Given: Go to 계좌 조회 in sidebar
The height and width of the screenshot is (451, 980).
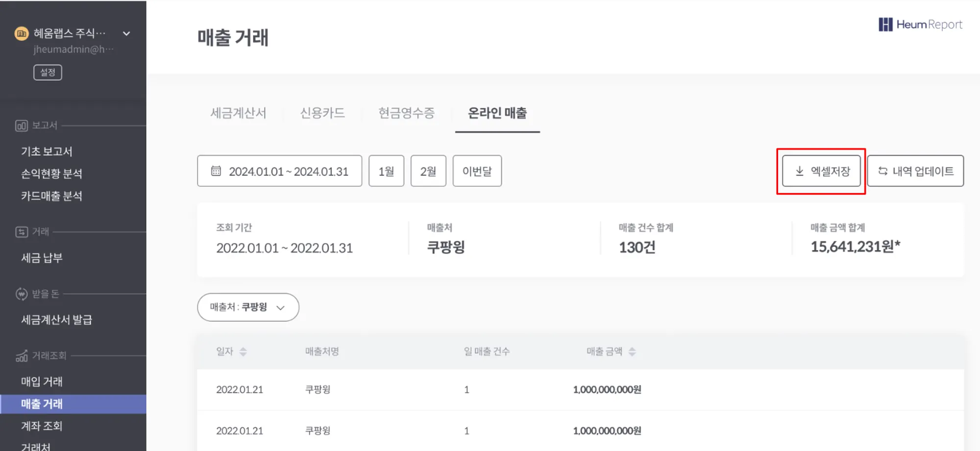Looking at the screenshot, I should click(x=42, y=426).
